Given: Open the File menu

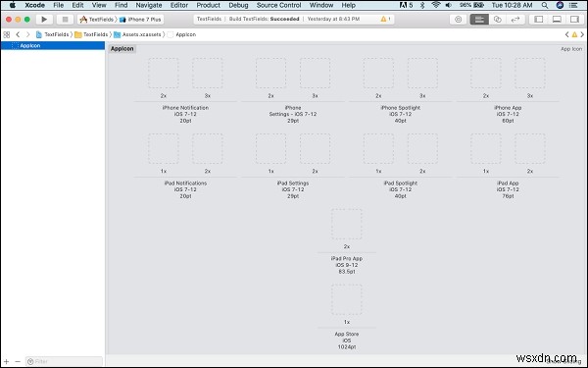Looking at the screenshot, I should pos(58,5).
